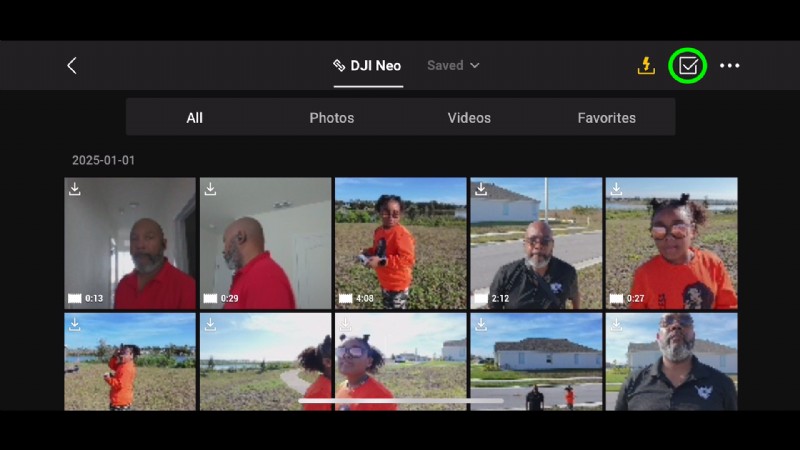Show All media filter
800x450 pixels.
tap(194, 118)
